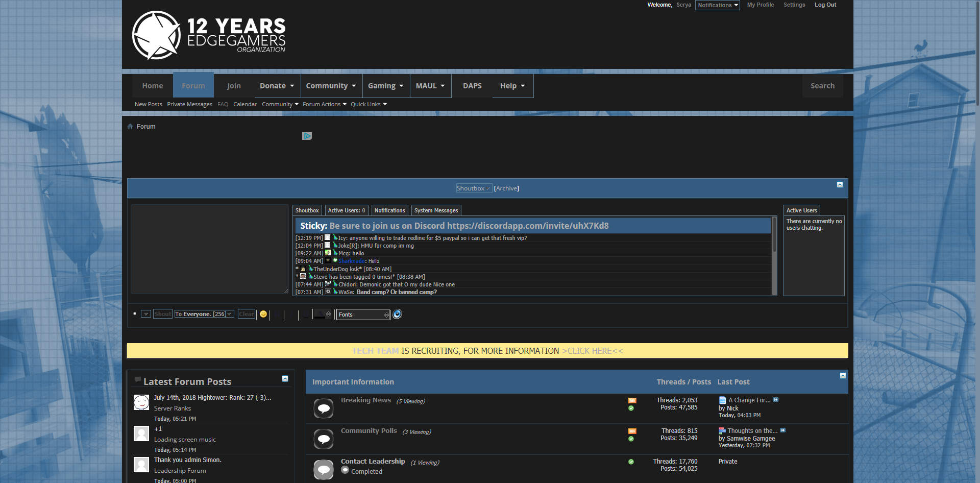Open the shoutbox text color picker
Image resolution: width=980 pixels, height=483 pixels.
pyautogui.click(x=322, y=315)
